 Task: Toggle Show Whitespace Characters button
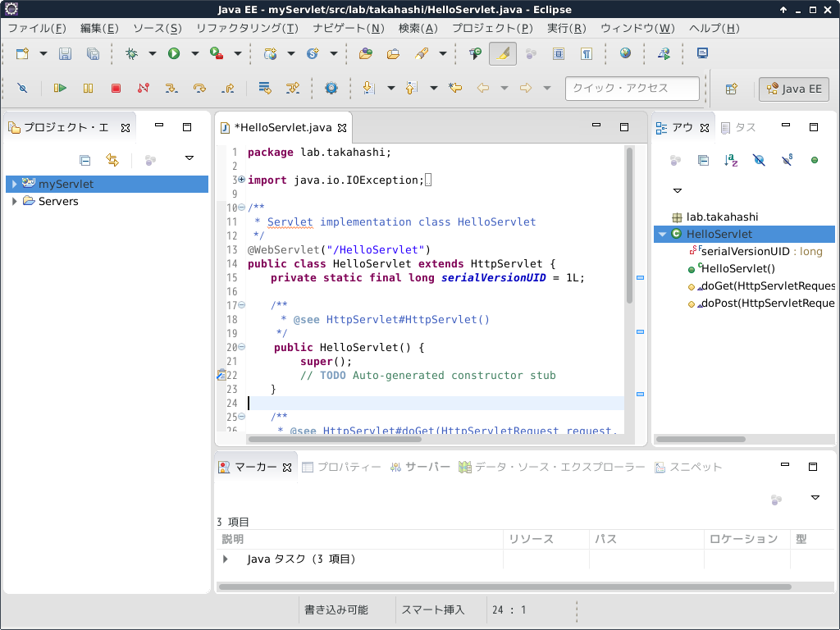[586, 53]
